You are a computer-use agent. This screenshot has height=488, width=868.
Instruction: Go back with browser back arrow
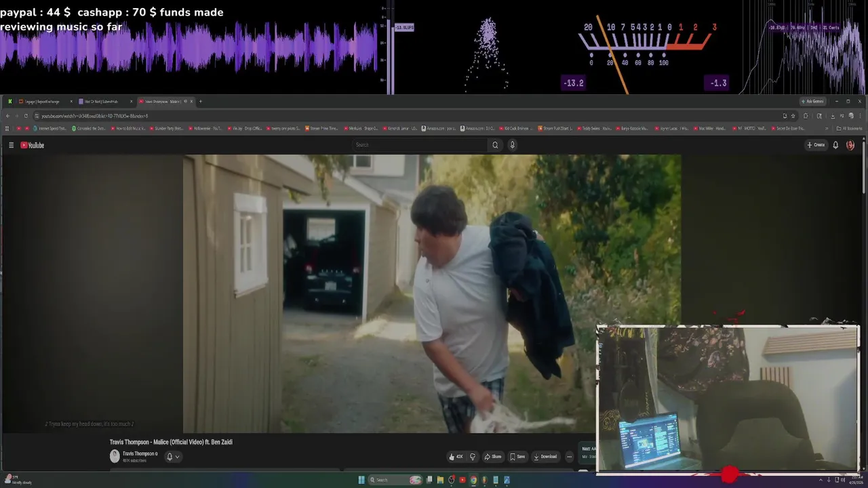[x=8, y=116]
